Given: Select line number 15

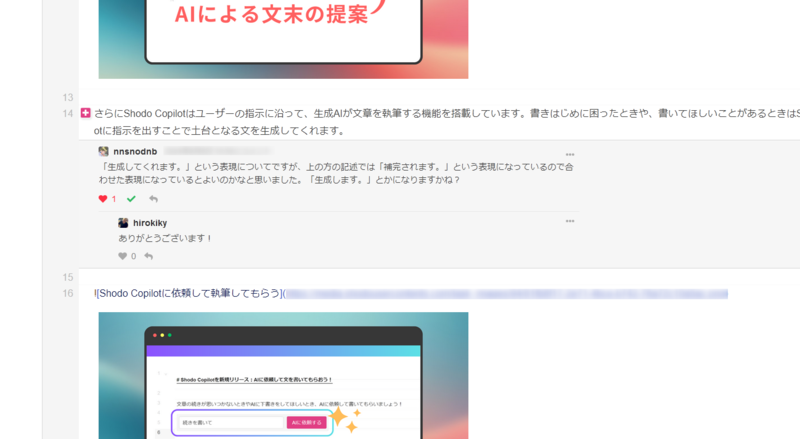Looking at the screenshot, I should [x=68, y=277].
